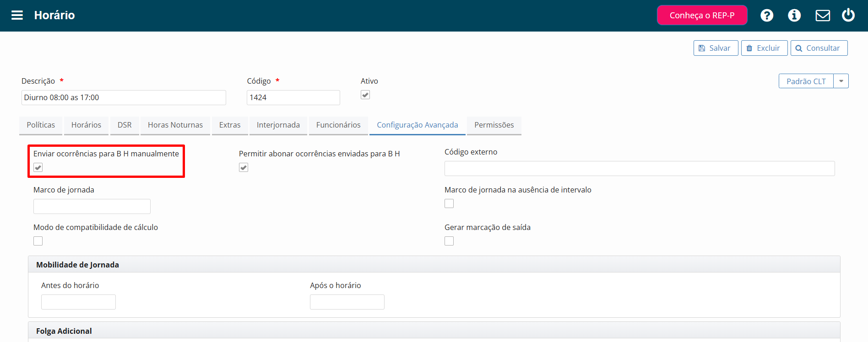Enable Marco de jornada na ausência de intervalo
Screen dimensions: 868x342
pyautogui.click(x=449, y=203)
